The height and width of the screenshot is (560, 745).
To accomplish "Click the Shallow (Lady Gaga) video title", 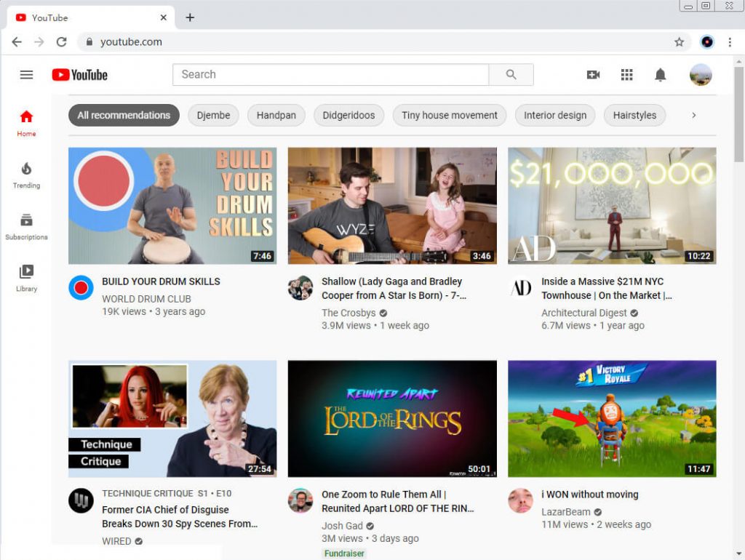I will point(394,288).
